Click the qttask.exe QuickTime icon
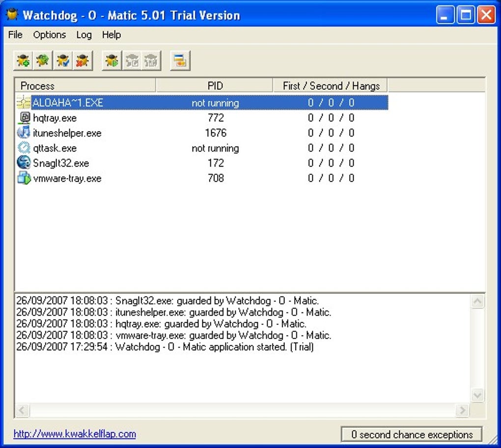Image resolution: width=501 pixels, height=448 pixels. [24, 148]
